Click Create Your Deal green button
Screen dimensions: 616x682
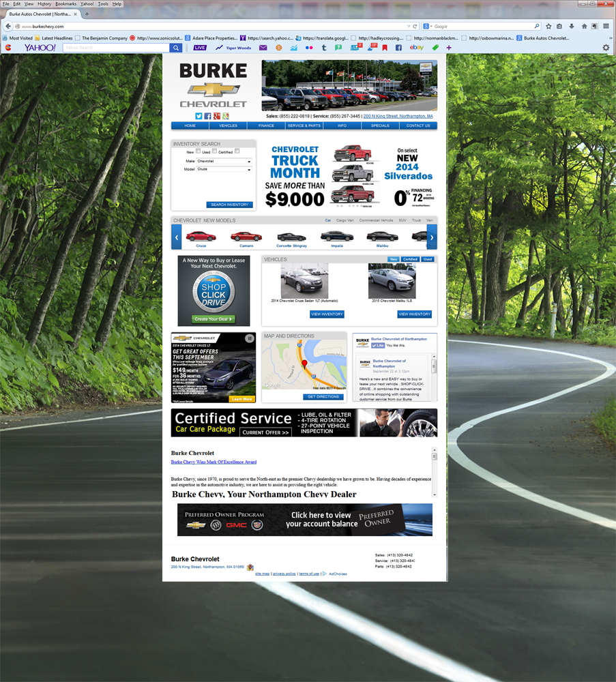[x=214, y=318]
